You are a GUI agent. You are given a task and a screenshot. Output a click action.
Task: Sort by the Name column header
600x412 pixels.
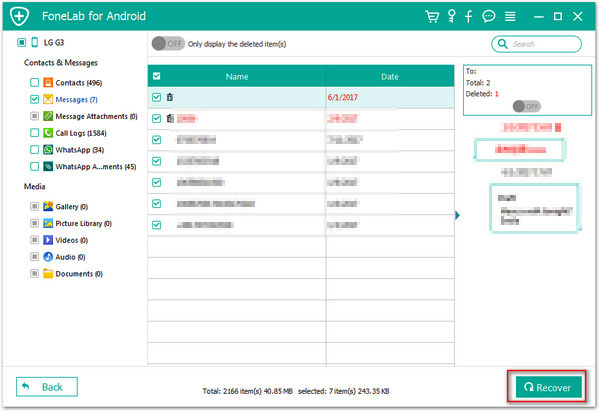click(x=236, y=77)
